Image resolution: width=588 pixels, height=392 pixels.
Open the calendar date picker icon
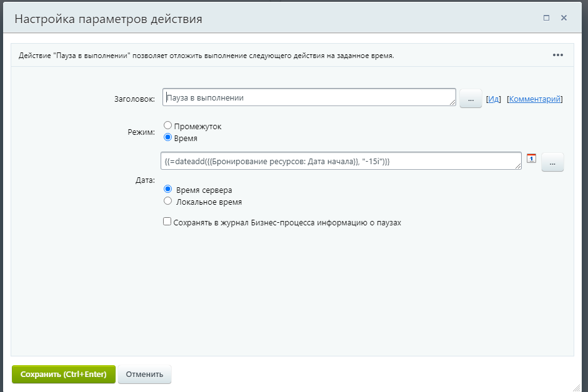coord(531,158)
